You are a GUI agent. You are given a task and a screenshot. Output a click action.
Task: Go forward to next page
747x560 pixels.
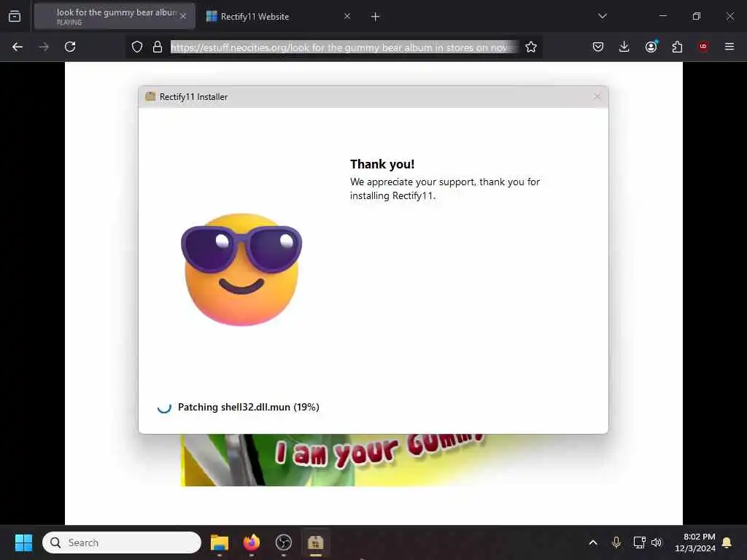click(44, 47)
